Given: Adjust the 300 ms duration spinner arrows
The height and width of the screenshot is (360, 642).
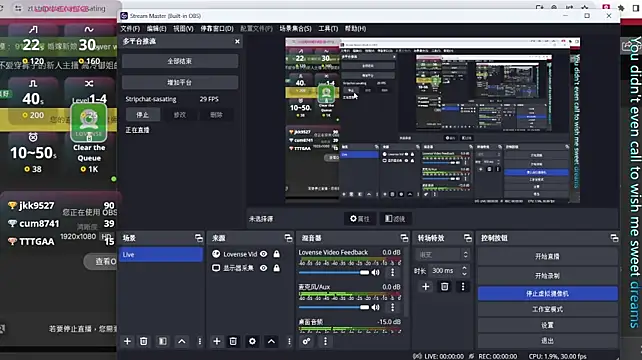Looking at the screenshot, I should pos(464,271).
